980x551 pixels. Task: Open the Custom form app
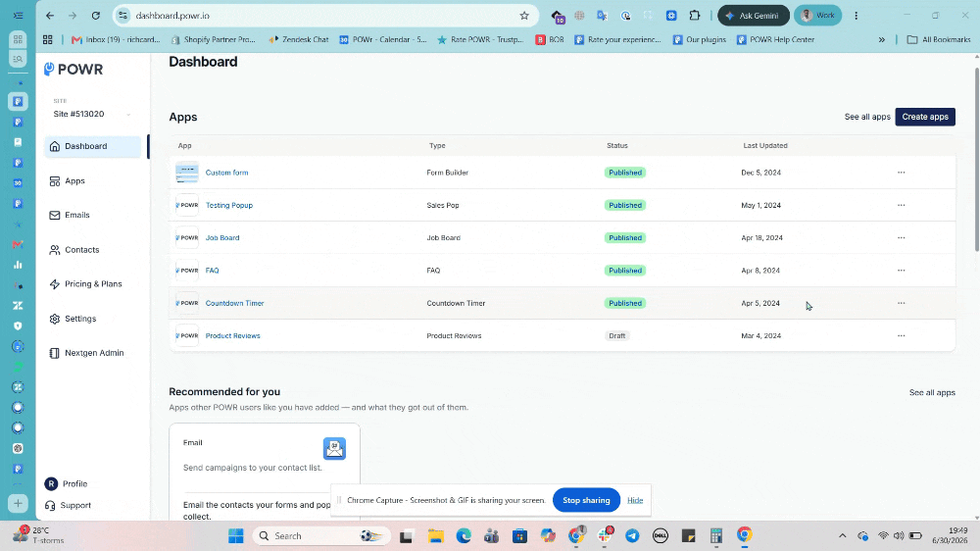pyautogui.click(x=227, y=173)
